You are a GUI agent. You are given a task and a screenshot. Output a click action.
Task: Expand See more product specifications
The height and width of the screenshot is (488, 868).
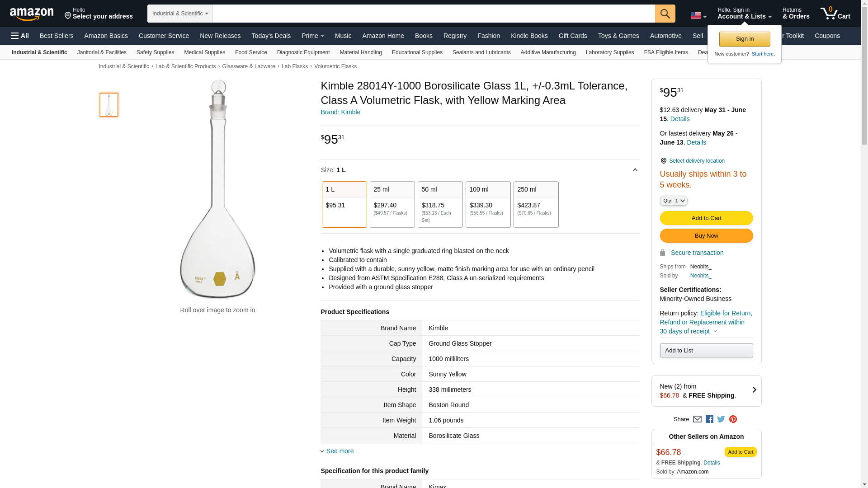coord(340,451)
